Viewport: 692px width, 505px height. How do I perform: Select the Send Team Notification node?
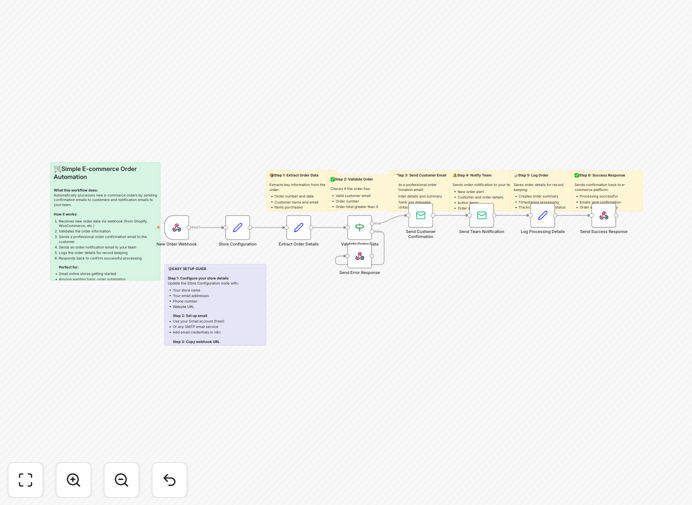pos(481,215)
